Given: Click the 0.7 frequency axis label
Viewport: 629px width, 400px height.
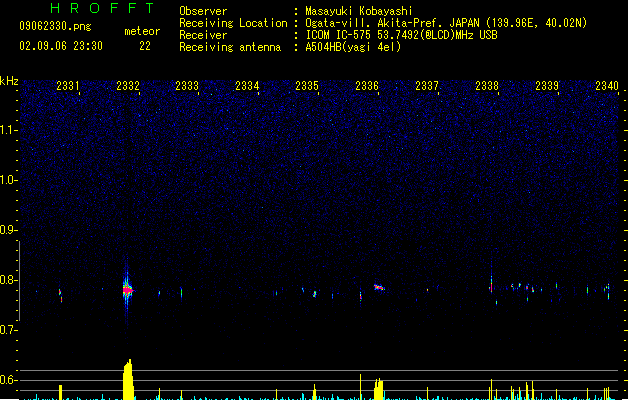Looking at the screenshot, I should (x=9, y=330).
